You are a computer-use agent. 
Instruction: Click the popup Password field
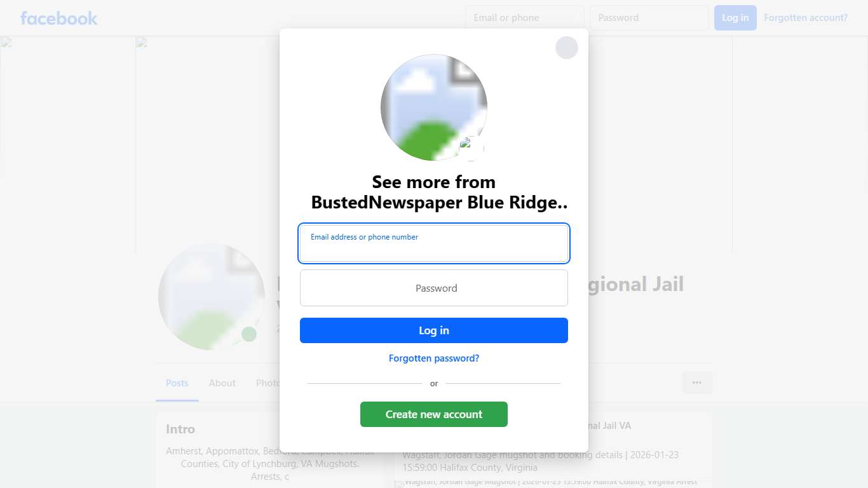tap(433, 288)
